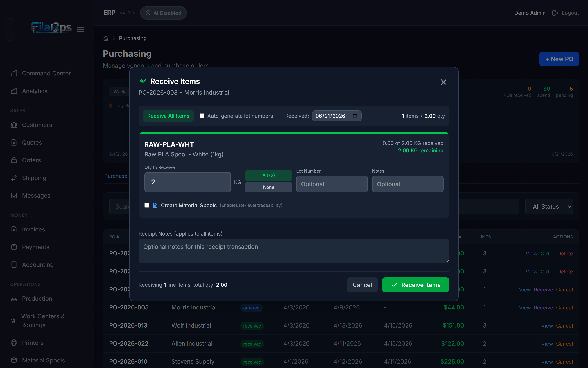
Task: Click Cancel for PO-2026-010 row
Action: pos(564,362)
